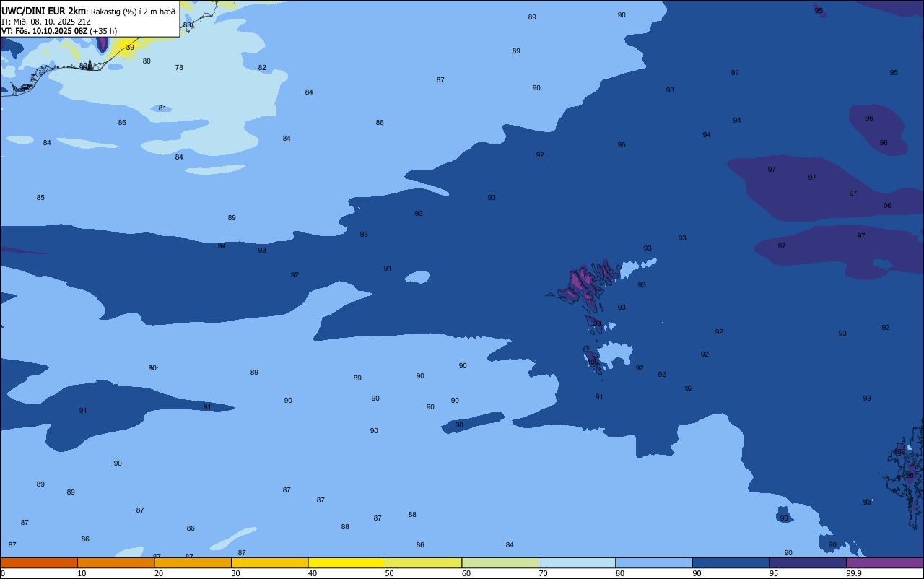Viewport: 924px width, 579px height.
Task: Select the bright yellow 40–50 legend swatch
Action: click(x=346, y=562)
